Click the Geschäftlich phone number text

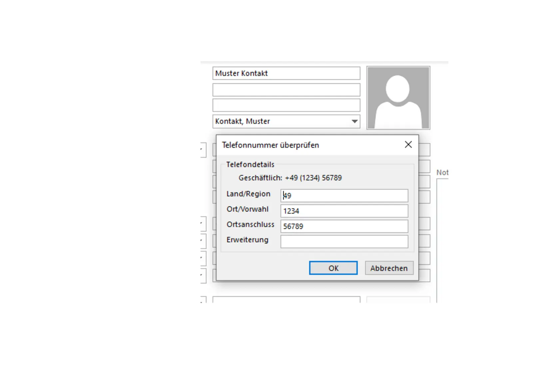pyautogui.click(x=290, y=178)
